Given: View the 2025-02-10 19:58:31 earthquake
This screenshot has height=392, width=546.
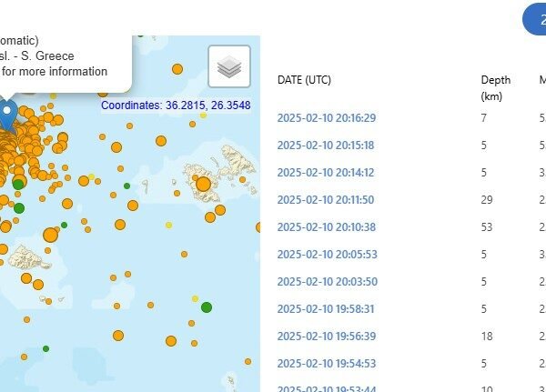Looking at the screenshot, I should tap(326, 308).
